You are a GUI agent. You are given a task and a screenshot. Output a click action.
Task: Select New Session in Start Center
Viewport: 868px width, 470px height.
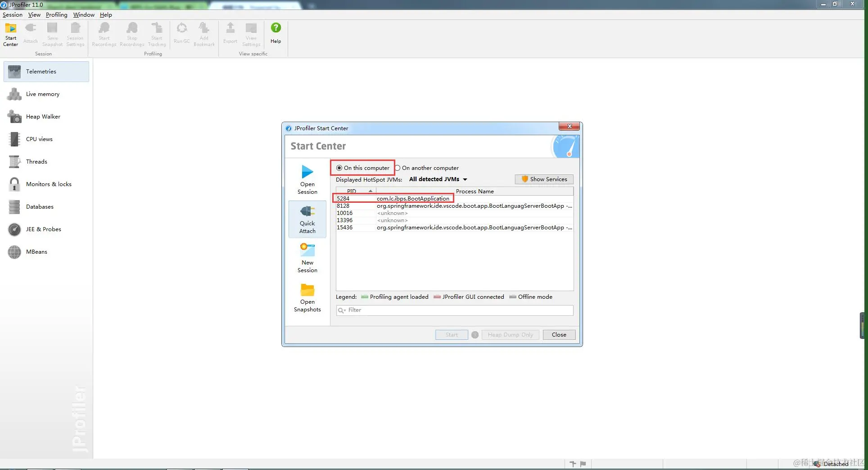[307, 258]
